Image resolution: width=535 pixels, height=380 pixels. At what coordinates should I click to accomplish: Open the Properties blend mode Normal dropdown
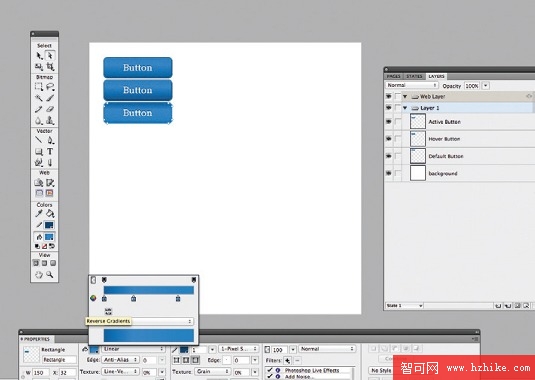point(327,349)
